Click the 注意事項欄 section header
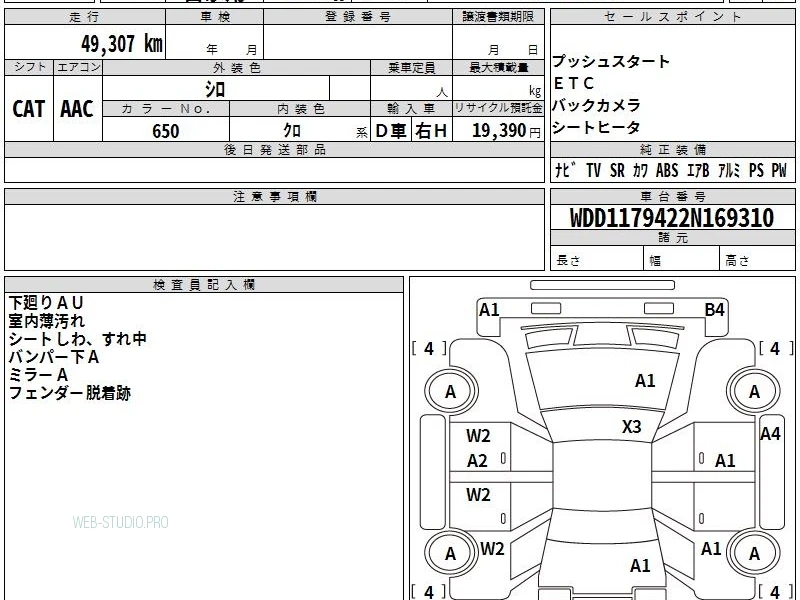This screenshot has width=800, height=600. click(x=274, y=196)
